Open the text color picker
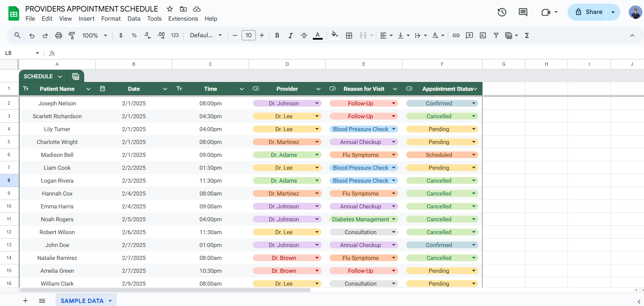Viewport: 644px width, 306px height. 318,35
